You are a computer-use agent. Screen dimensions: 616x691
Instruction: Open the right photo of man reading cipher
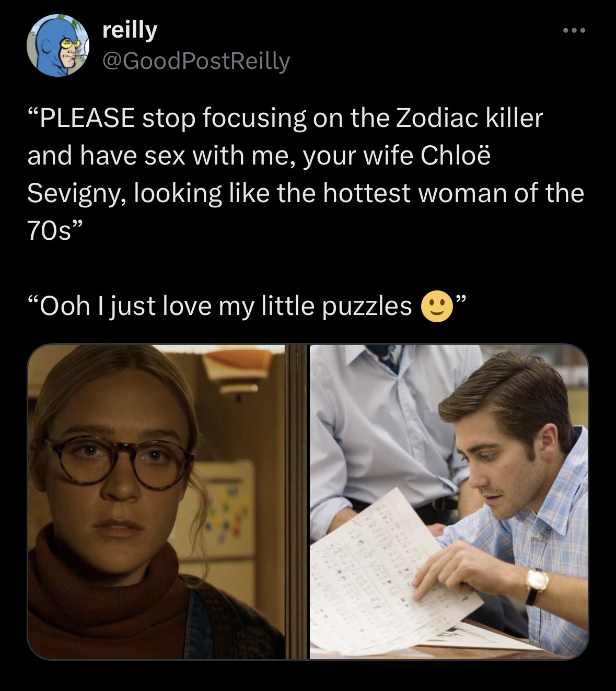click(449, 501)
